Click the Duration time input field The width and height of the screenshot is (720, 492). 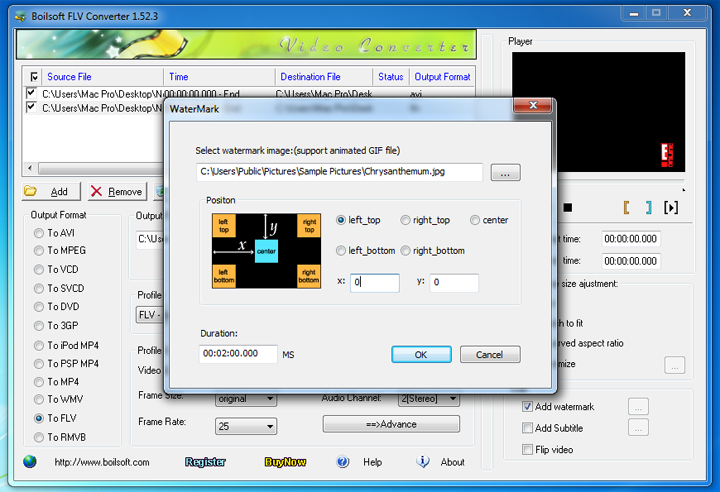tap(238, 354)
